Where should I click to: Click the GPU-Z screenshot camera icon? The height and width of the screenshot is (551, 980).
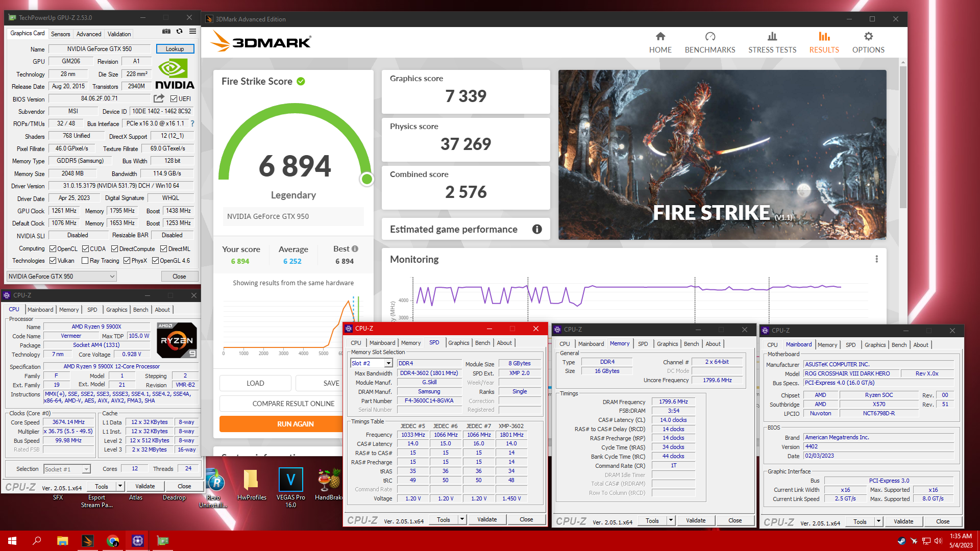(x=166, y=32)
